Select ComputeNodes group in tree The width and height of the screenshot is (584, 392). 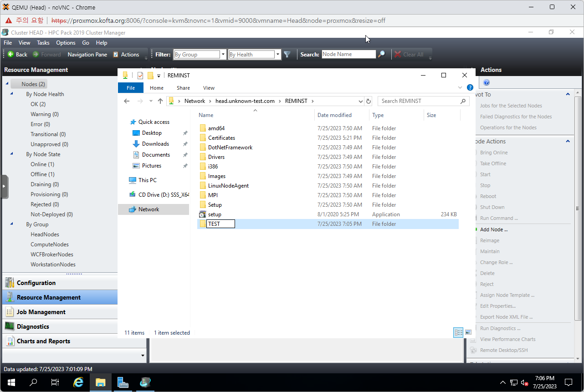(x=49, y=244)
